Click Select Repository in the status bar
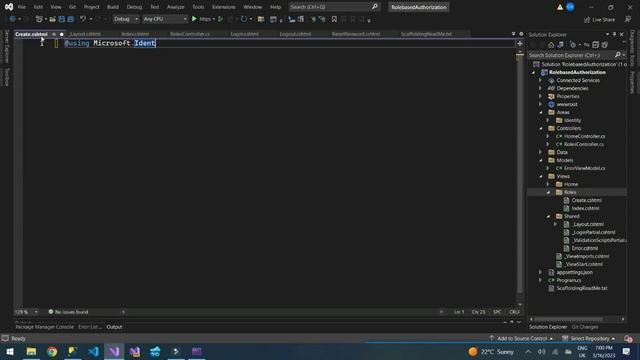 (589, 338)
